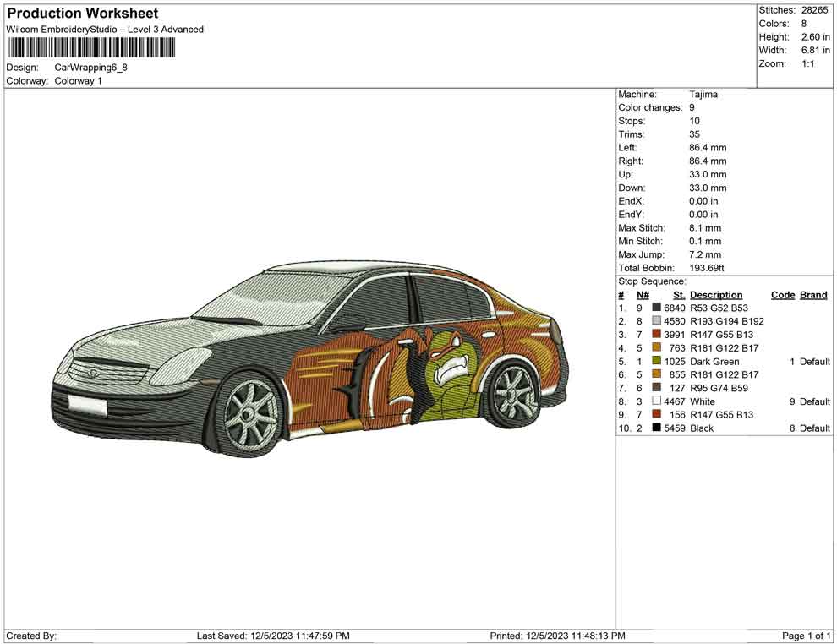Click the N# column header

click(x=643, y=295)
